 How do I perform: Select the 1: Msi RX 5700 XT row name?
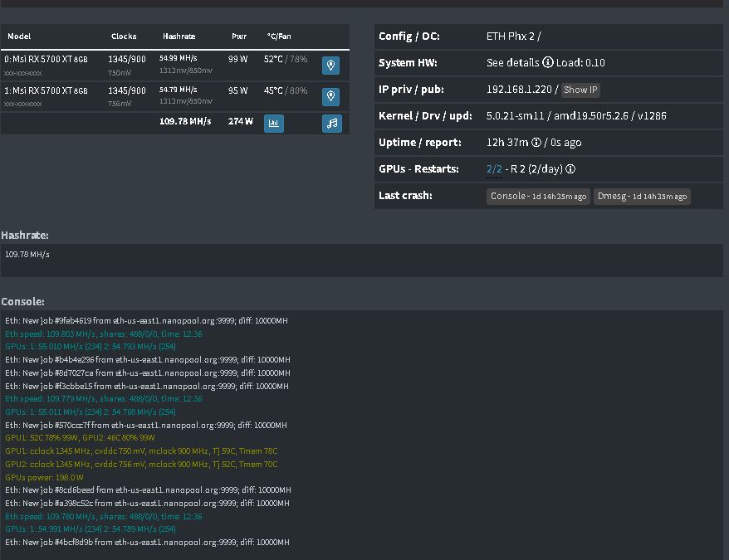point(46,90)
